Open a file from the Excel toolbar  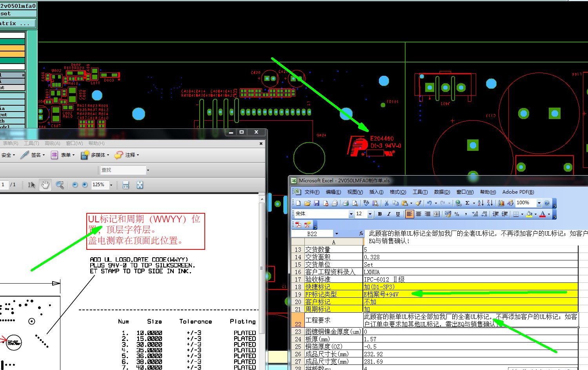pyautogui.click(x=308, y=203)
